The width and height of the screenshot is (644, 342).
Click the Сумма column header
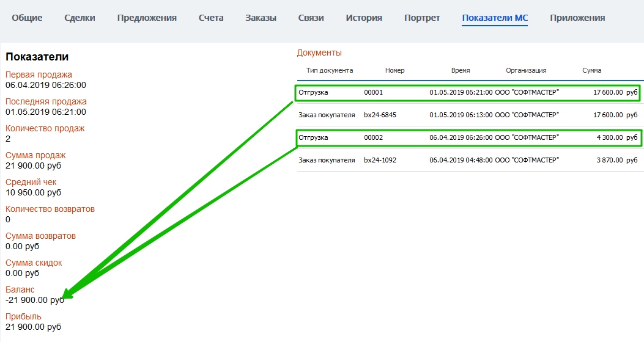point(591,70)
